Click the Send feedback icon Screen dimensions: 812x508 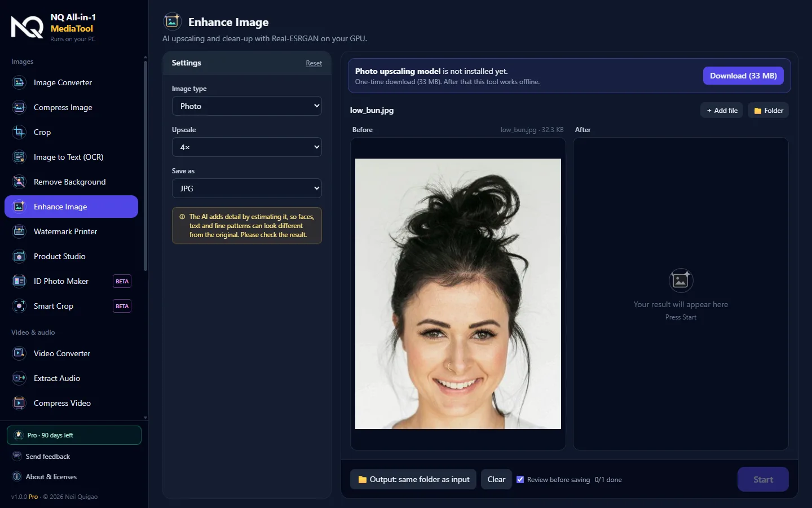(17, 456)
